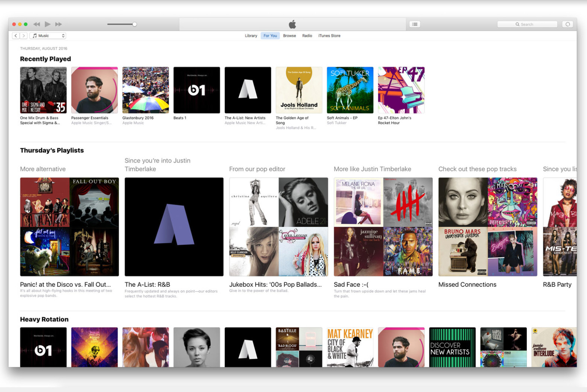
Task: Go forward with the right chevron
Action: tap(24, 36)
